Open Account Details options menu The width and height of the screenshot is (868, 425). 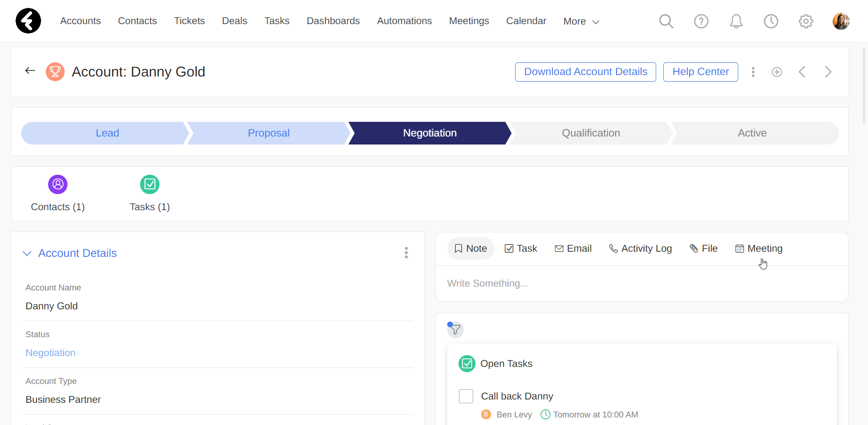pyautogui.click(x=406, y=253)
